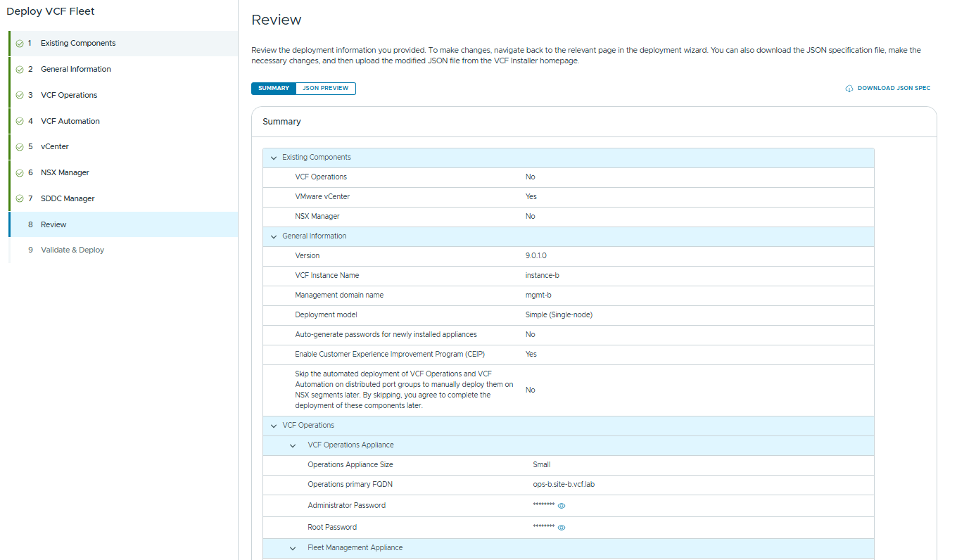Click the green checkmark icon for SDDC Manager step
957x560 pixels.
(20, 199)
